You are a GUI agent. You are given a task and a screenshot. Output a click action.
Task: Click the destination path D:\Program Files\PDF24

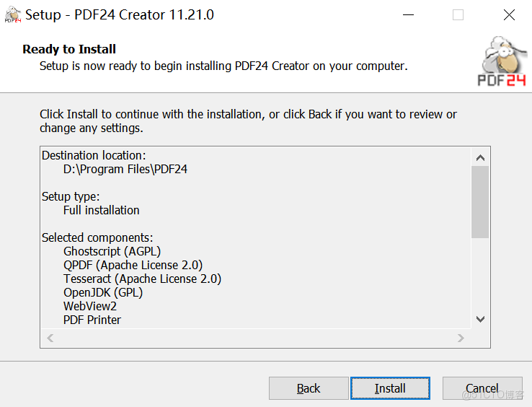(125, 169)
